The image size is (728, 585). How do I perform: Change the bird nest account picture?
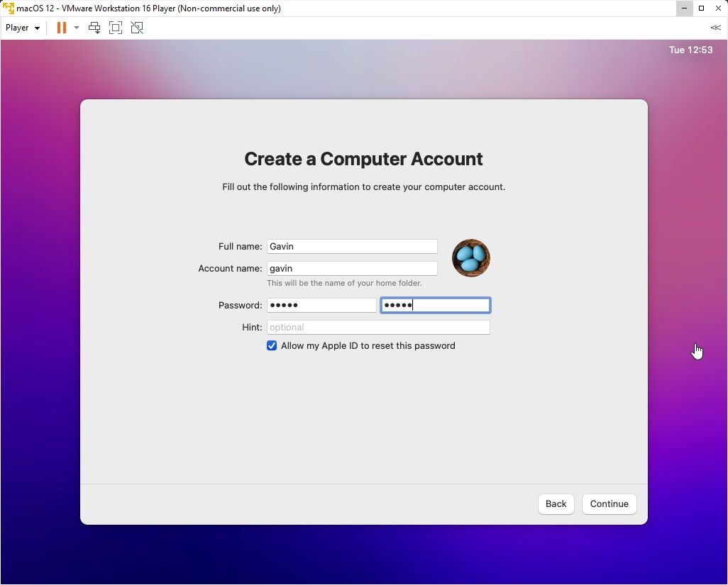click(x=470, y=258)
